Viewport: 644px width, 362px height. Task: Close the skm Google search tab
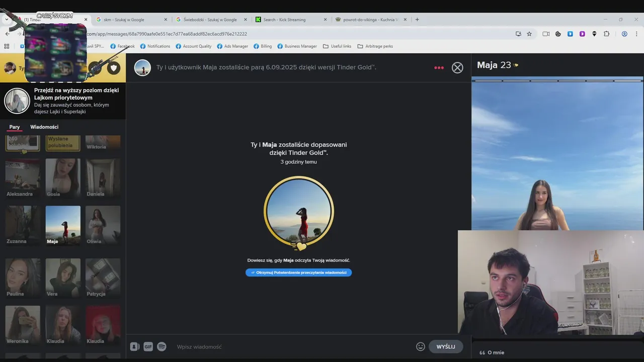(x=166, y=20)
